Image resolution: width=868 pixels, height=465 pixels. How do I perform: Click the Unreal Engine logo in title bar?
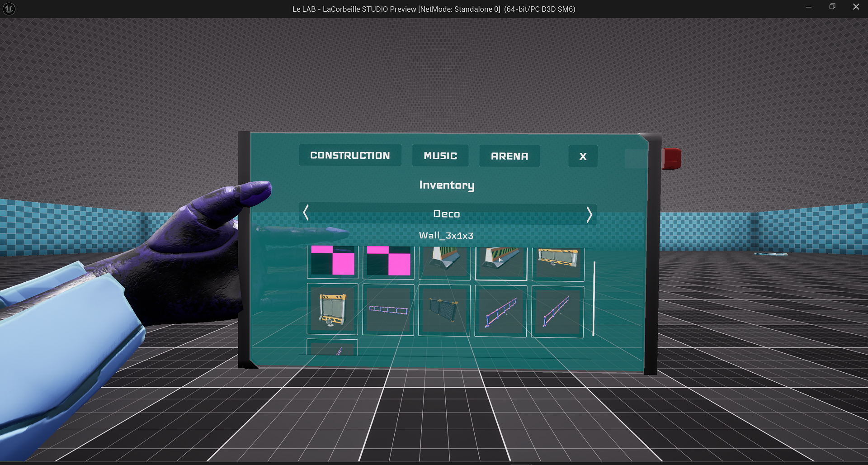point(9,9)
